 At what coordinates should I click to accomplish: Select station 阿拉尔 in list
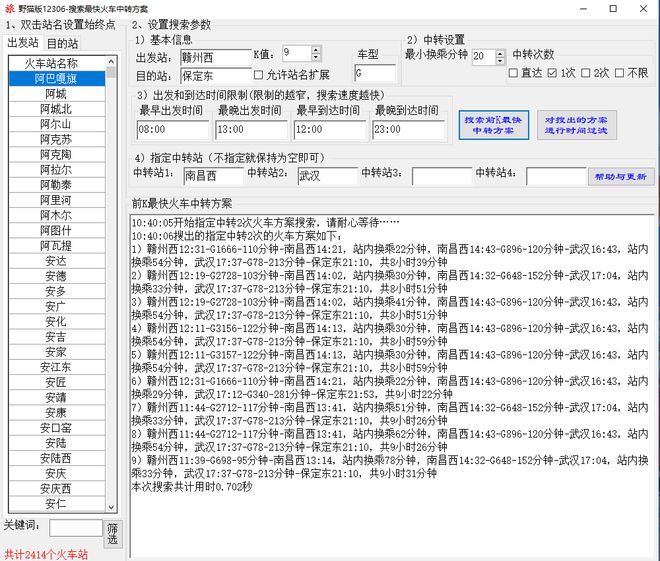coord(57,170)
